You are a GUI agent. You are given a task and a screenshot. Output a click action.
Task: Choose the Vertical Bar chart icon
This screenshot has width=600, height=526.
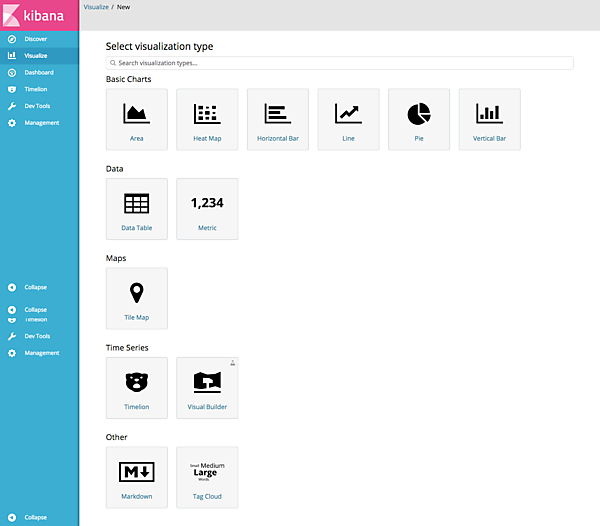[489, 113]
